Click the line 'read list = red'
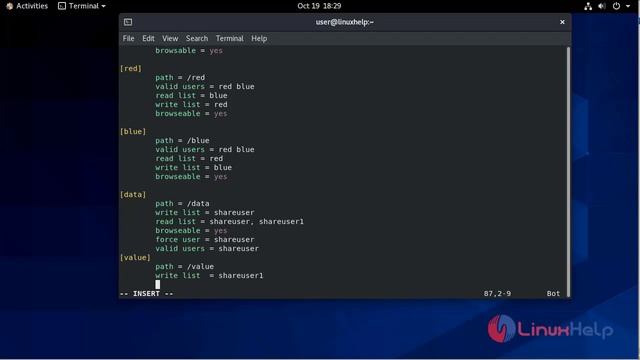The image size is (640, 360). click(x=189, y=158)
